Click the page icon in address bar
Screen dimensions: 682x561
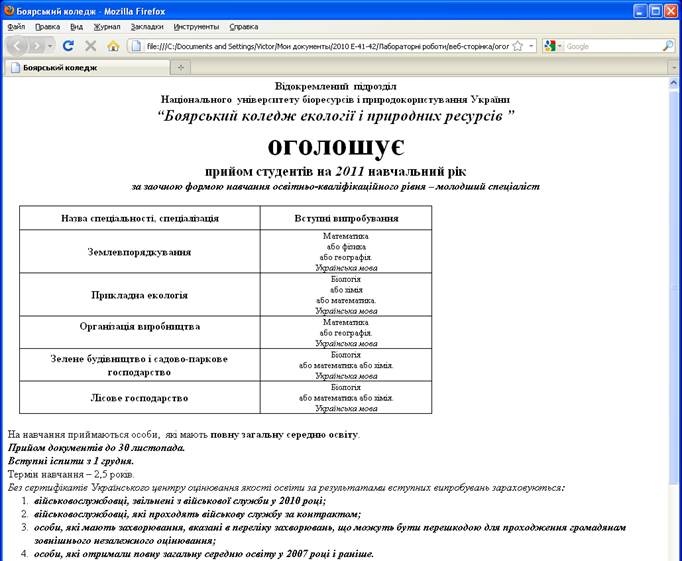tap(137, 46)
